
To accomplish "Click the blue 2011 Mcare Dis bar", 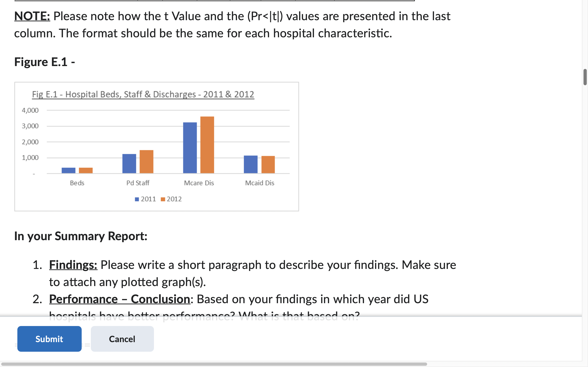I will tap(190, 148).
